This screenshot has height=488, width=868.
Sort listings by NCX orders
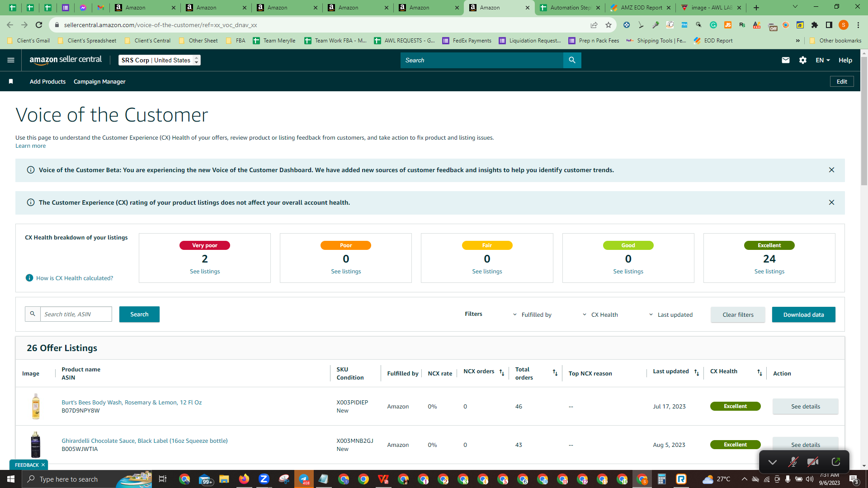coord(502,372)
